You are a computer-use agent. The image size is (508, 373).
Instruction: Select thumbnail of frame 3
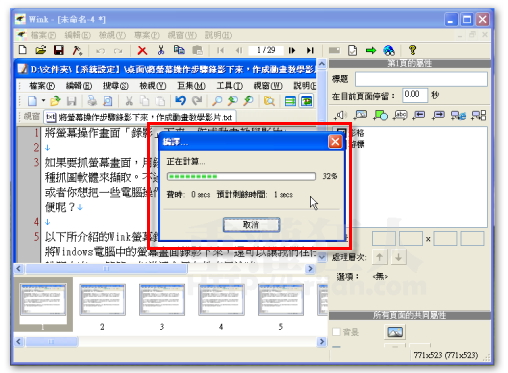coord(162,300)
